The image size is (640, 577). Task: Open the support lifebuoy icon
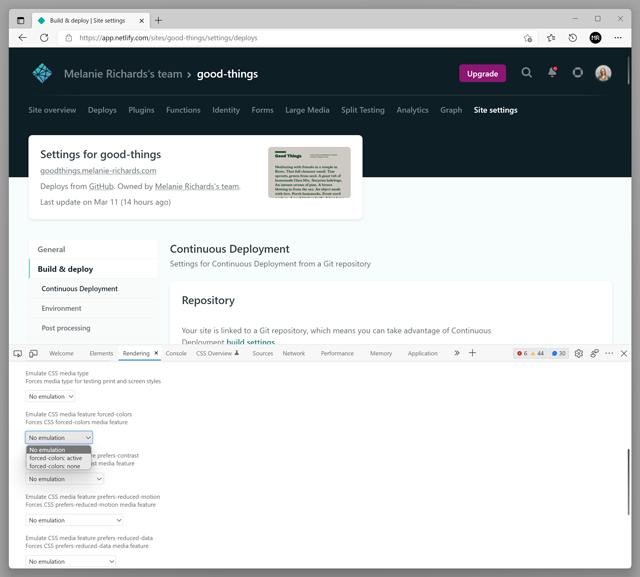[578, 73]
